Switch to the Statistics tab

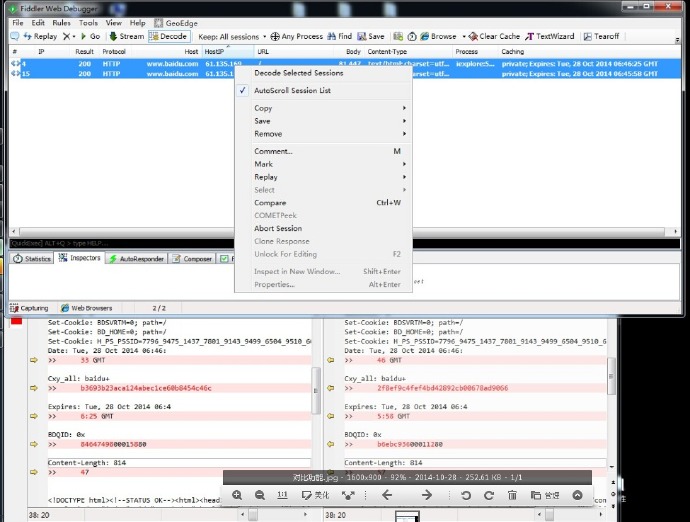pyautogui.click(x=32, y=259)
